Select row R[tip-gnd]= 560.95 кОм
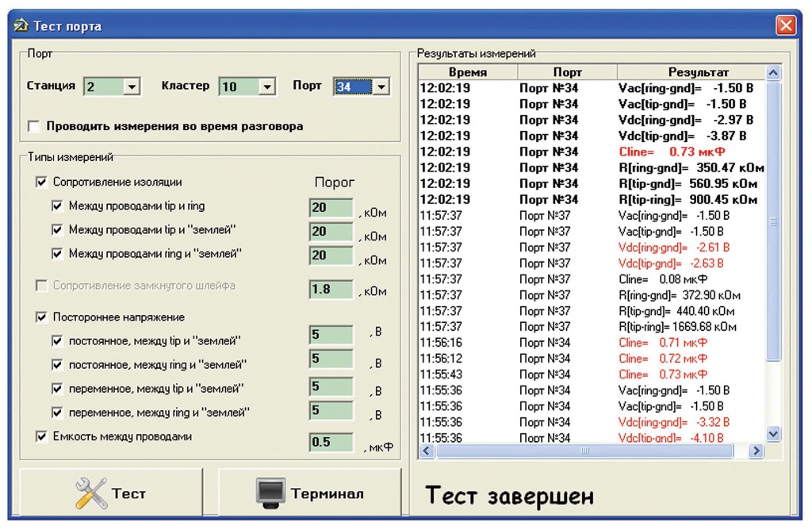Image resolution: width=812 pixels, height=530 pixels. click(592, 183)
